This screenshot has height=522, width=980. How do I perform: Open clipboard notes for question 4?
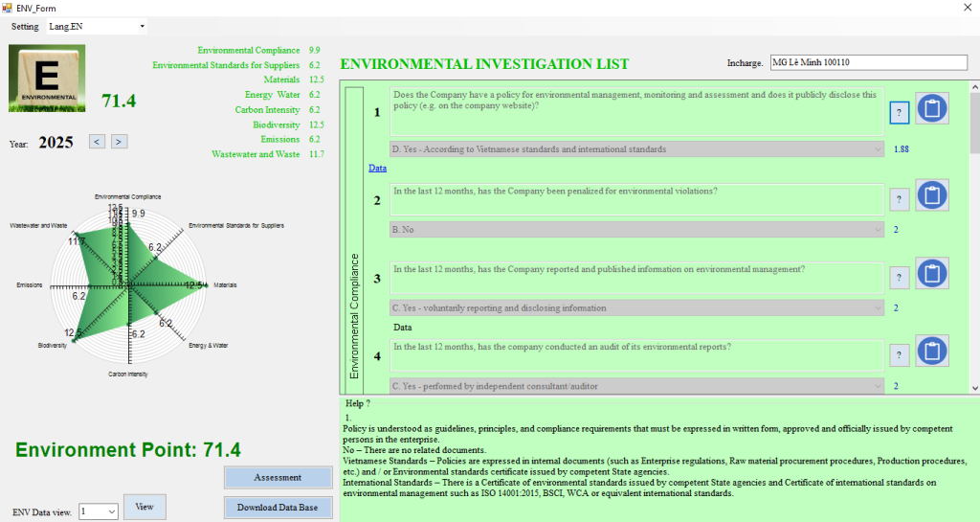(932, 351)
